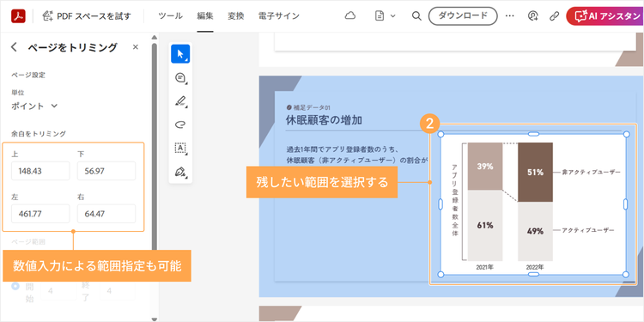644x322 pixels.
Task: Click the left-middle crop handle
Action: coord(440,204)
